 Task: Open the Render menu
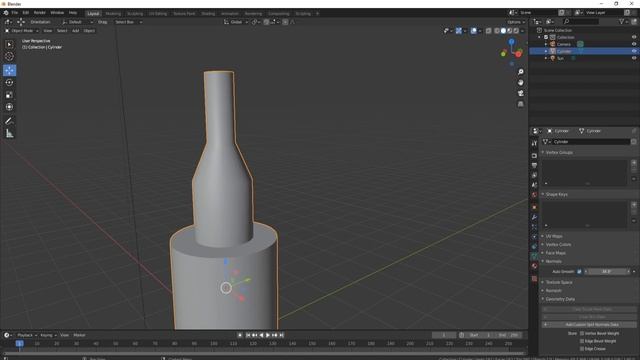[x=40, y=13]
